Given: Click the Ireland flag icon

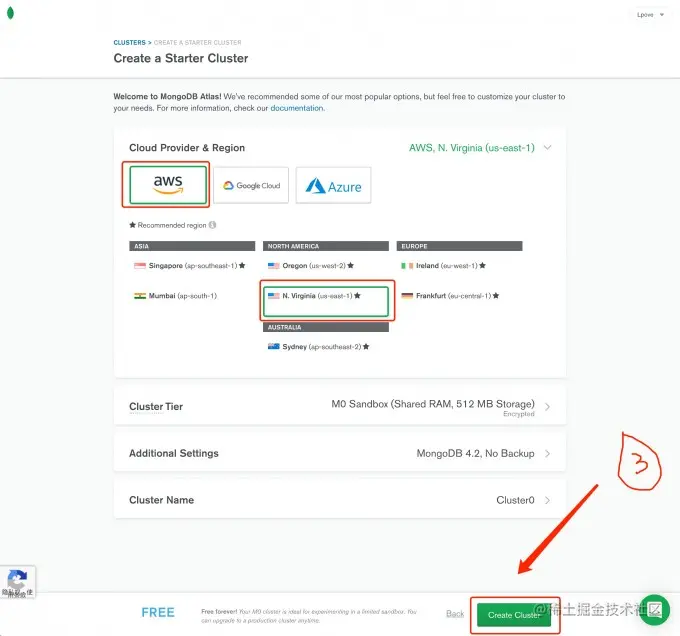Looking at the screenshot, I should pos(407,265).
